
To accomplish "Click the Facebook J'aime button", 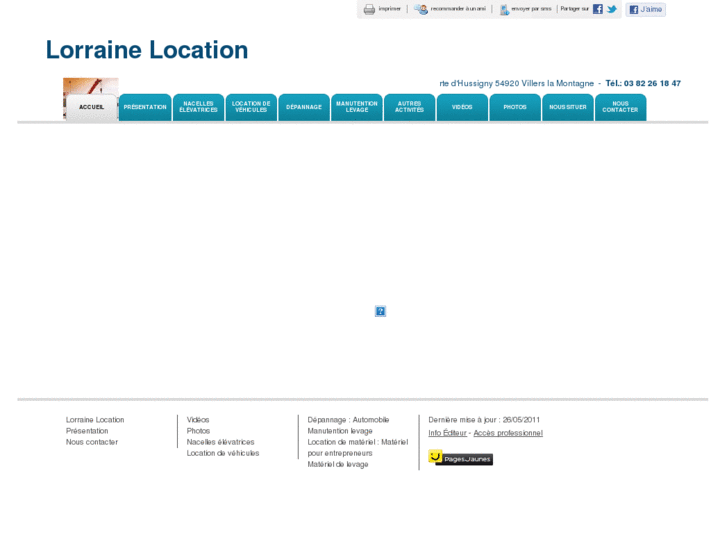I will pos(645,9).
